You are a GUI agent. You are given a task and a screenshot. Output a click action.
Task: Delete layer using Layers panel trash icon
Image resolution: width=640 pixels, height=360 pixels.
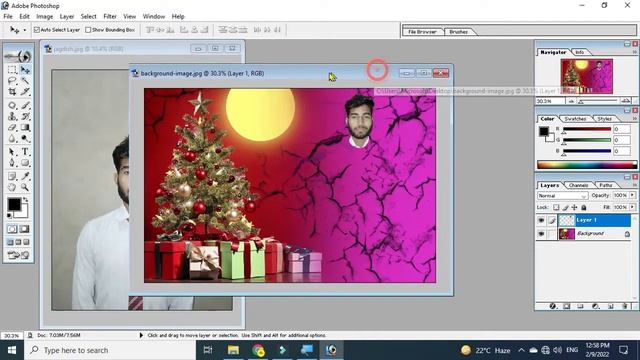pos(625,306)
